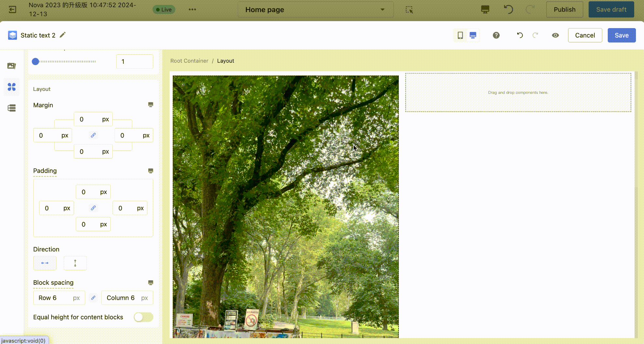644x344 pixels.
Task: Toggle the padding link values icon
Action: (93, 208)
